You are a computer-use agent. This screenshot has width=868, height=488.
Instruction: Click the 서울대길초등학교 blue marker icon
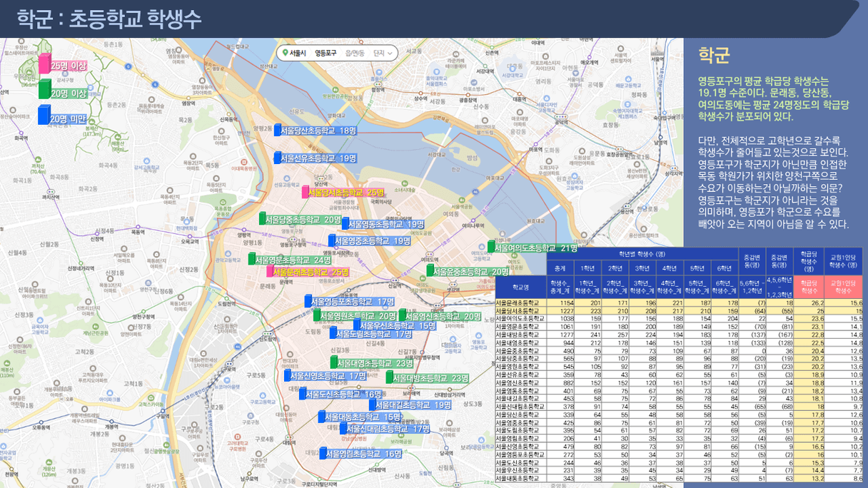(373, 405)
